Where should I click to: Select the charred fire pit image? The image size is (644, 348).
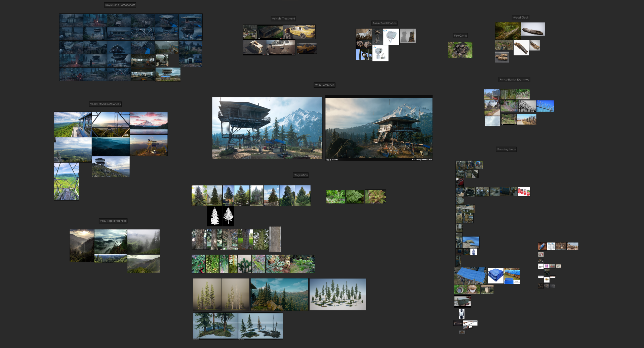click(x=460, y=50)
